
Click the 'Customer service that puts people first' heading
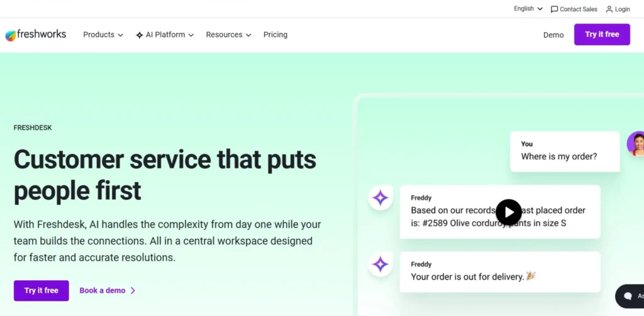coord(165,175)
